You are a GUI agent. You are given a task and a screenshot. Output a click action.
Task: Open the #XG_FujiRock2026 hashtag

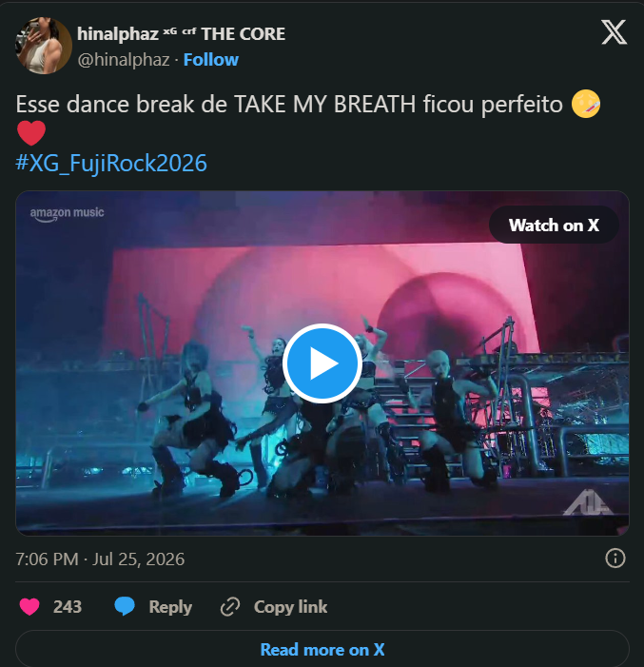111,163
